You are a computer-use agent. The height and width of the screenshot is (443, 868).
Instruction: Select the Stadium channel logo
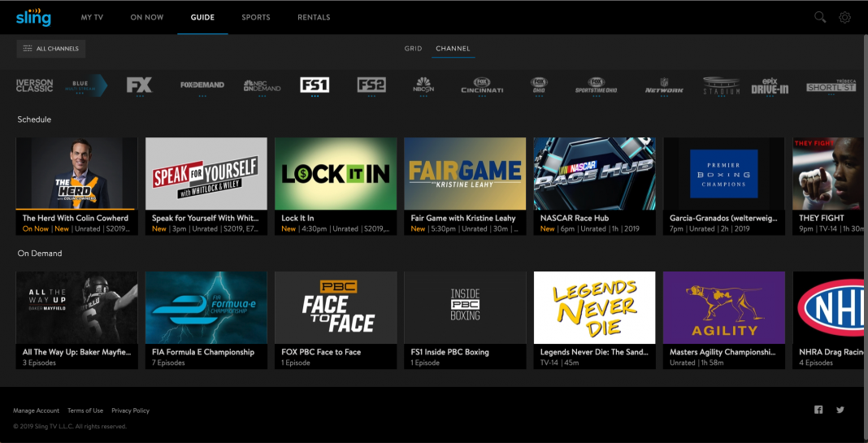722,85
